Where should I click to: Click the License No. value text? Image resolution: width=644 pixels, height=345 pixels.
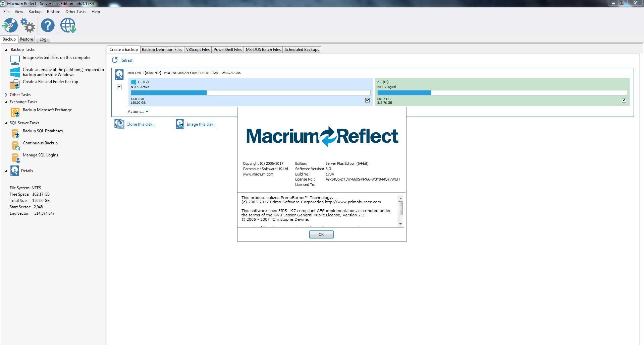click(363, 179)
